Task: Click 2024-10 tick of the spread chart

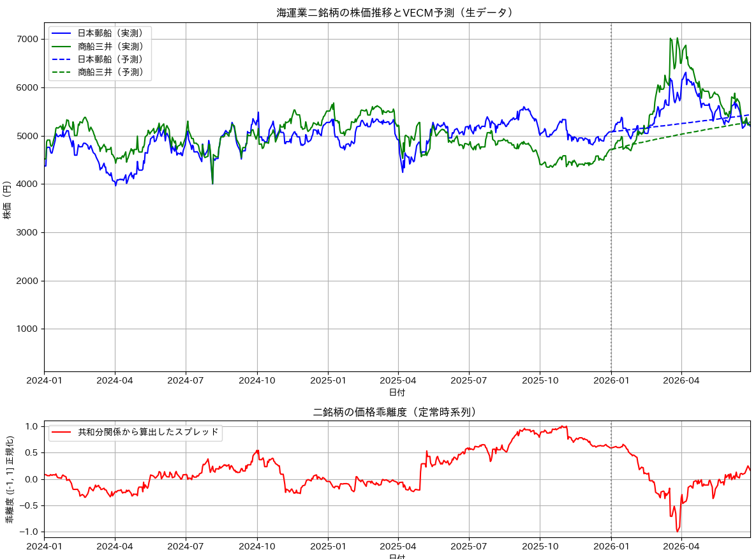Action: (x=257, y=546)
